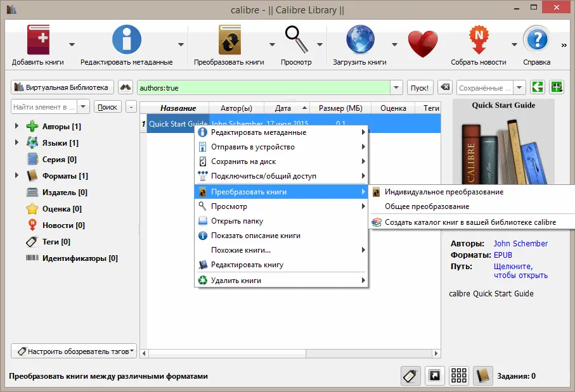The height and width of the screenshot is (392, 575).
Task: Open the Загрузить книги dropdown arrow
Action: [x=394, y=45]
